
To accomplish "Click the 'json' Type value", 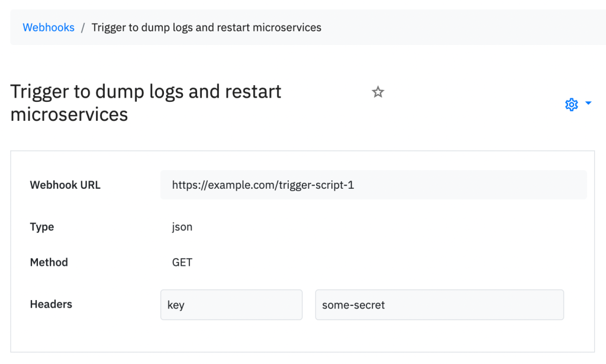I will (182, 227).
